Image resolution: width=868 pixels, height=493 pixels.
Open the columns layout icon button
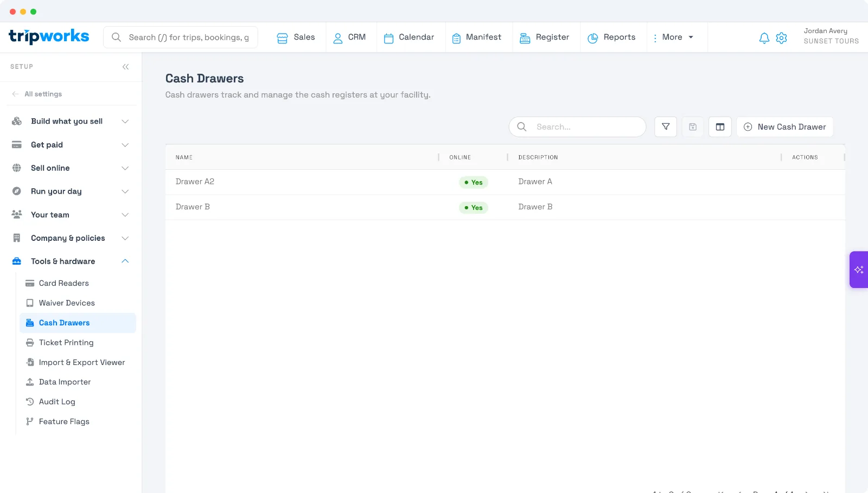(x=720, y=127)
